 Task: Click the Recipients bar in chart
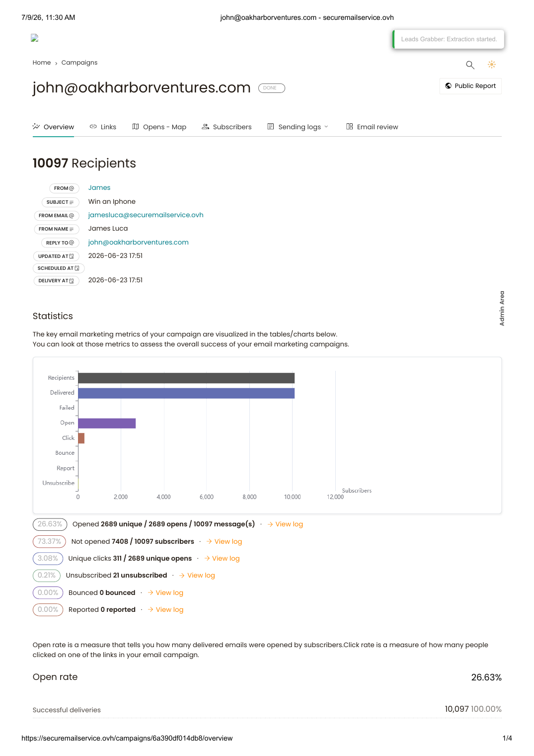(x=186, y=378)
